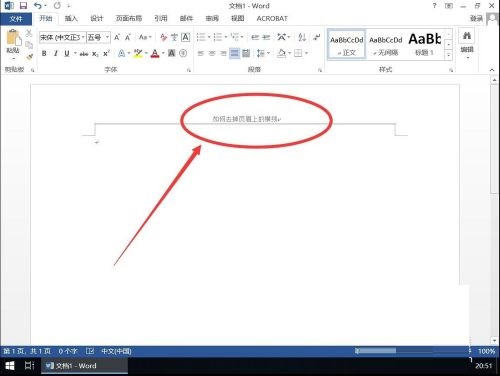Screen dimensions: 500x376
Task: Pick the yellow text highlight color
Action: tap(138, 53)
